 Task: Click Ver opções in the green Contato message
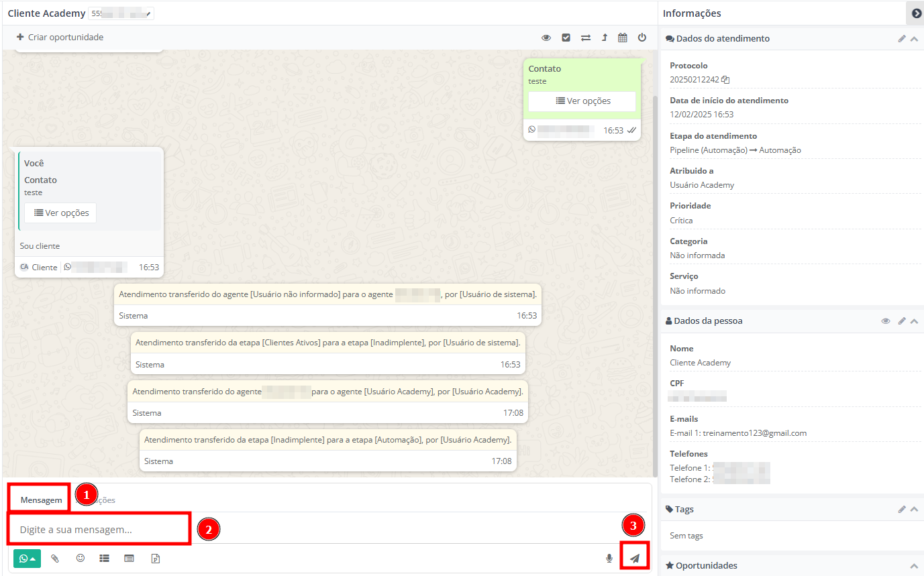pos(582,101)
